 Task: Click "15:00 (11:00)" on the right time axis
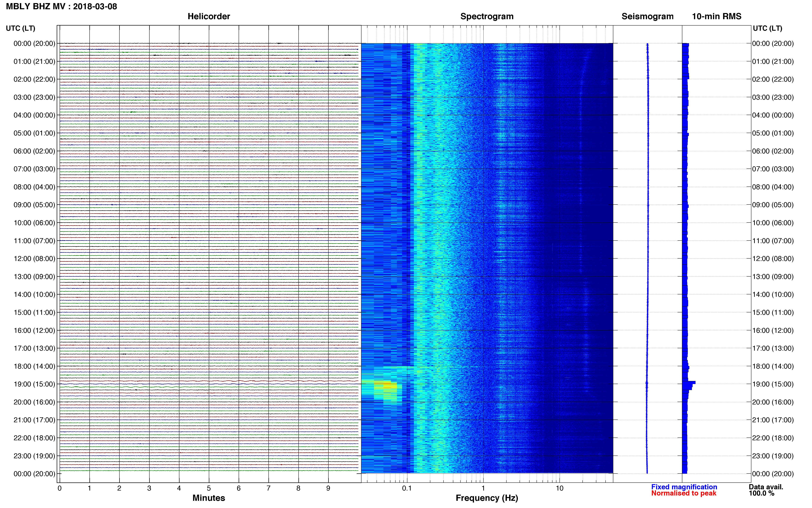coord(773,312)
